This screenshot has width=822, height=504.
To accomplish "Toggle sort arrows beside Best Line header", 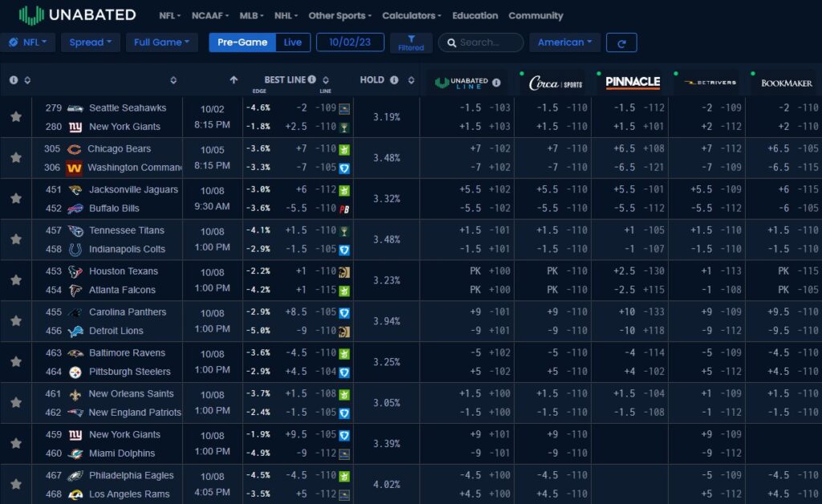I will [x=326, y=80].
